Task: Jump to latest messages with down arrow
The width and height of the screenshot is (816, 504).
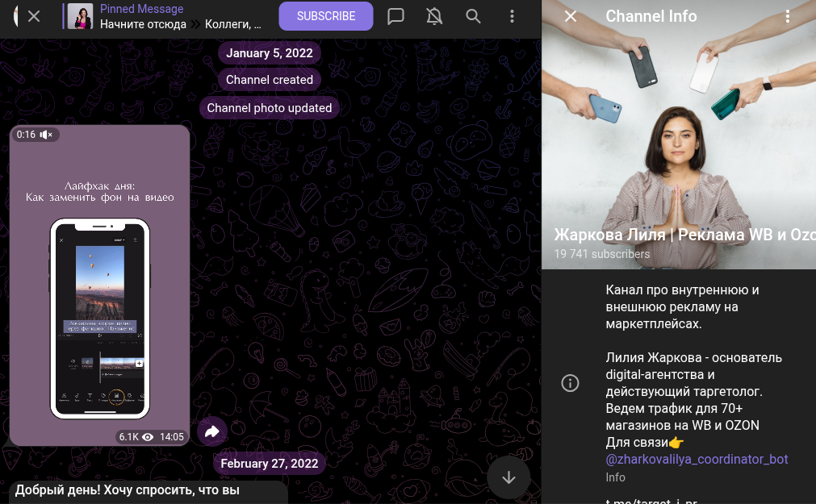Action: pos(508,477)
